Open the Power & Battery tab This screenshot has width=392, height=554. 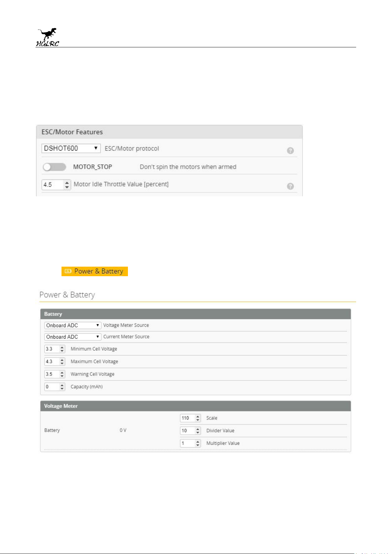click(x=95, y=271)
